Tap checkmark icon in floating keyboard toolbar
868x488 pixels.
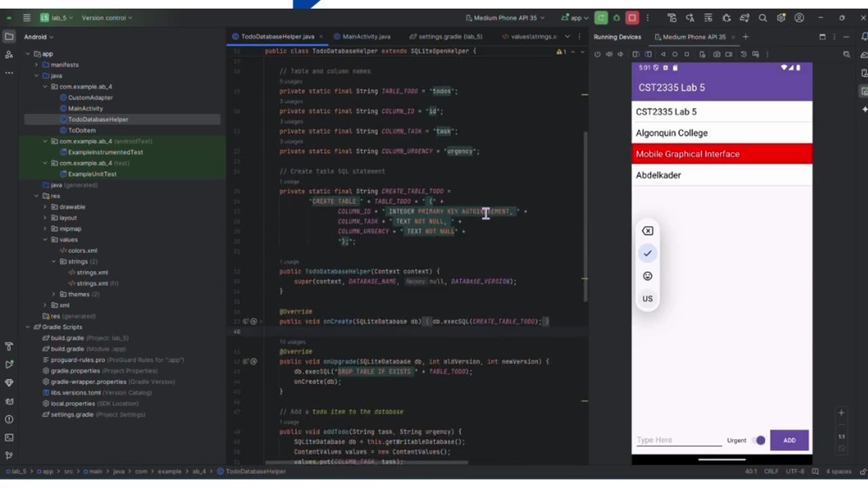click(x=648, y=253)
